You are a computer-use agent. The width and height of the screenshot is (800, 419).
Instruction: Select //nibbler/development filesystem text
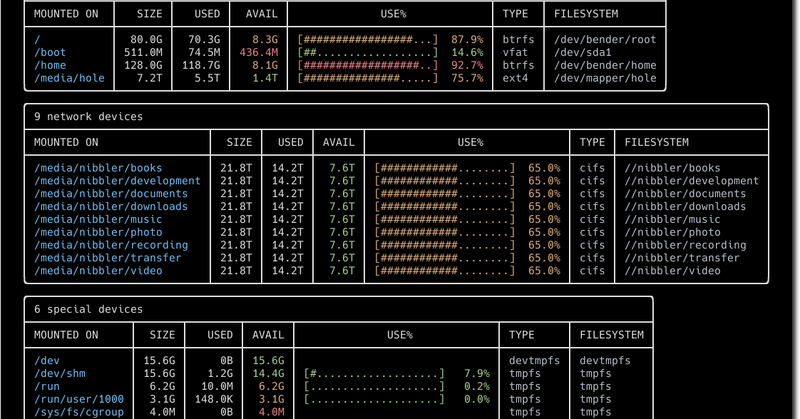tap(692, 181)
